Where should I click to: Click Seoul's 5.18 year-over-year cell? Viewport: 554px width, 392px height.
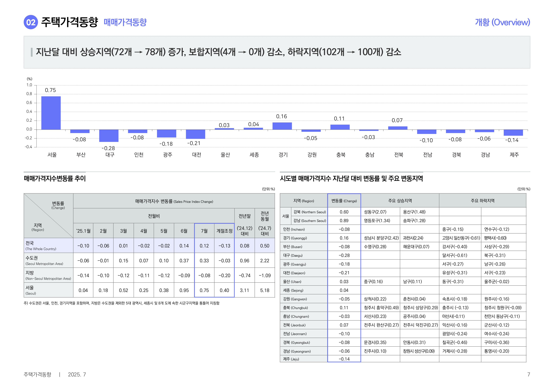[x=265, y=290]
